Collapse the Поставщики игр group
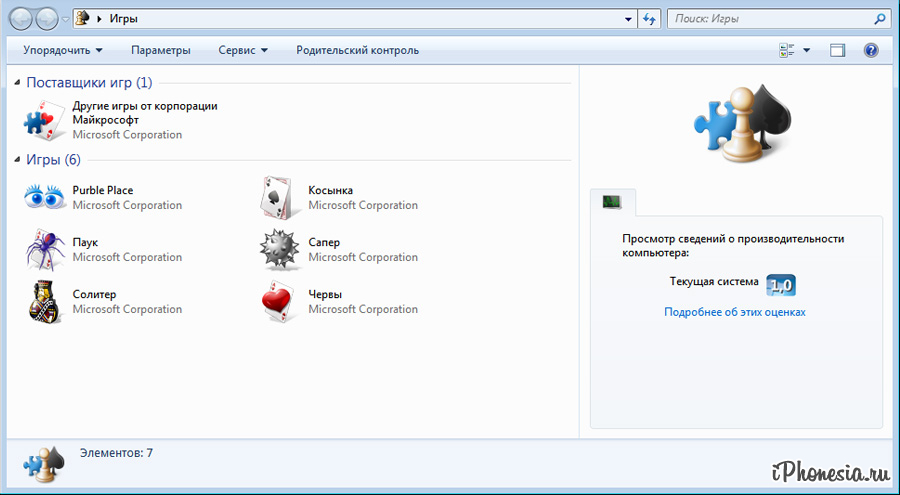Image resolution: width=900 pixels, height=495 pixels. pos(17,83)
